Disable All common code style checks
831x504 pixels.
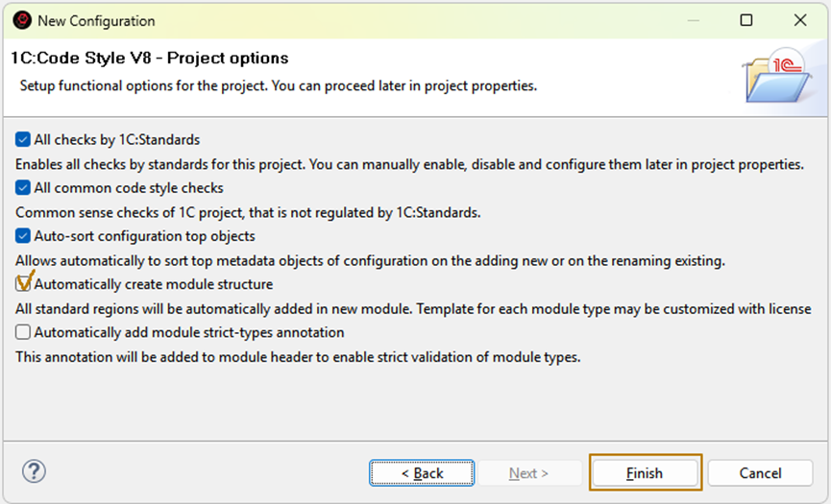pyautogui.click(x=24, y=188)
